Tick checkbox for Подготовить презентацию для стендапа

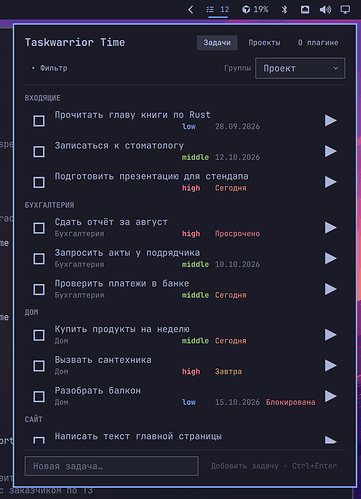(x=39, y=182)
